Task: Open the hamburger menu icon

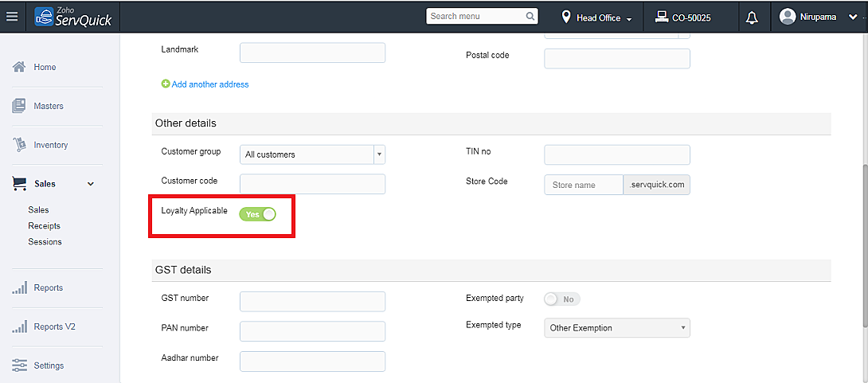Action: tap(11, 17)
